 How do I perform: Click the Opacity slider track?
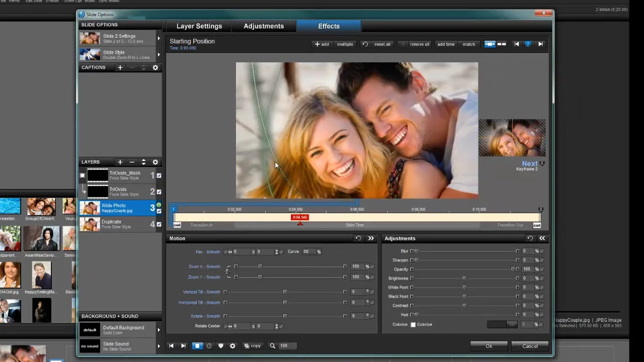[x=463, y=269]
